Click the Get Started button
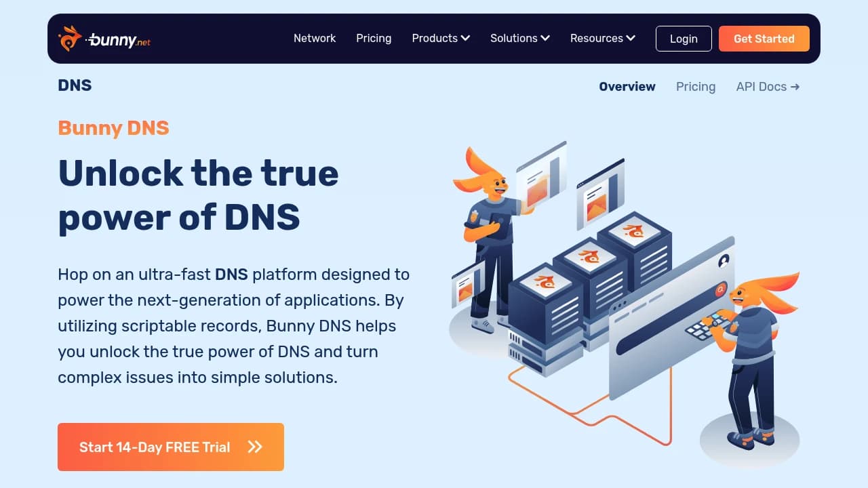868x488 pixels. 764,39
